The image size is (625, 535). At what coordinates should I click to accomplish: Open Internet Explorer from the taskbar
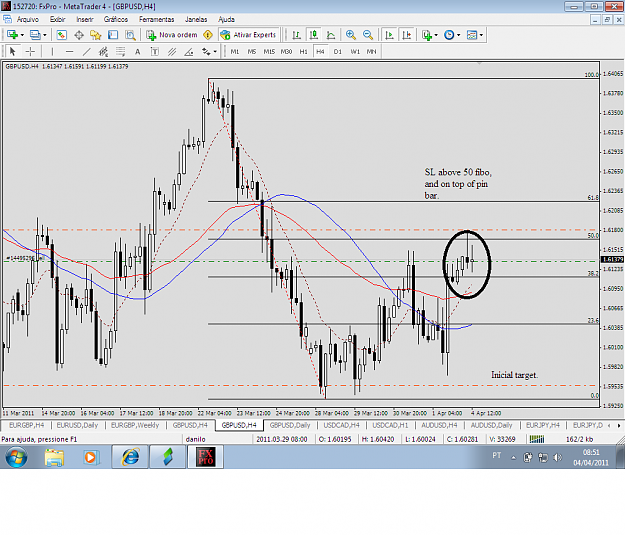(130, 457)
